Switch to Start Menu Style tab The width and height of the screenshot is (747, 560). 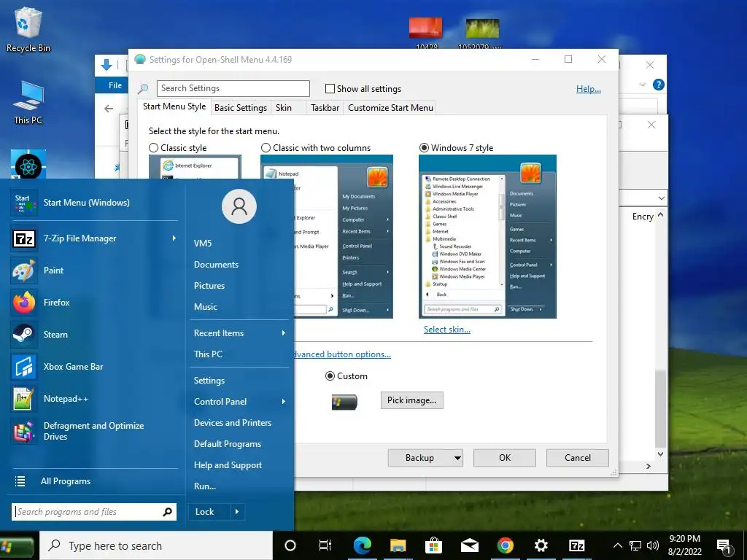click(174, 106)
